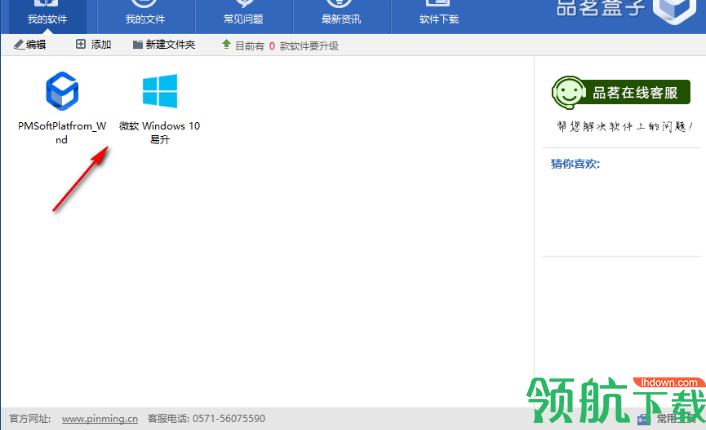
Task: Open 品茗在线客服 customer service banner
Action: tap(621, 92)
